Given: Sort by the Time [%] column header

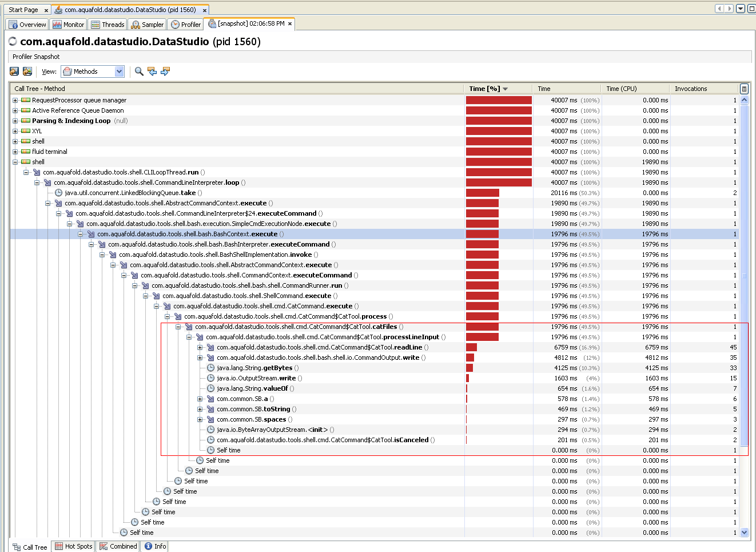Looking at the screenshot, I should click(x=498, y=89).
